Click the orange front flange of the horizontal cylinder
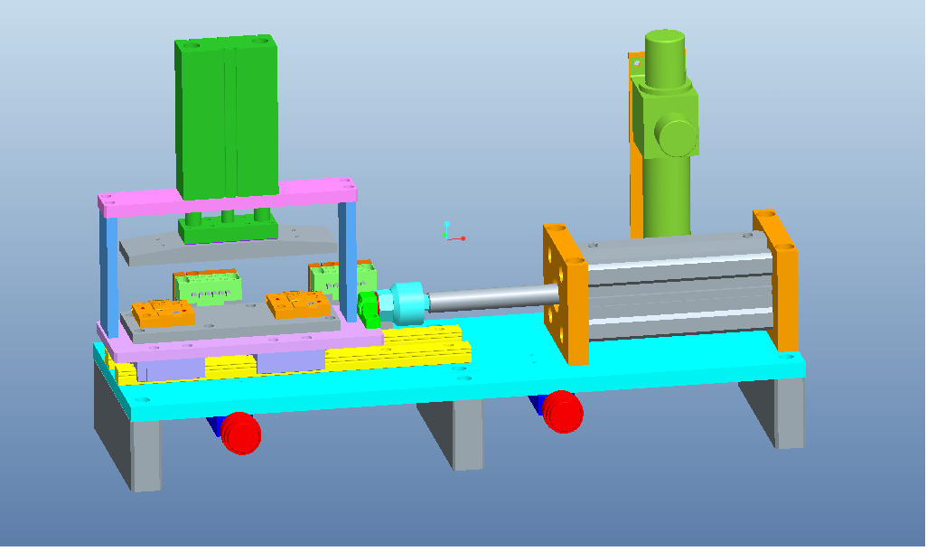Viewport: 936px width, 560px height. [565, 294]
